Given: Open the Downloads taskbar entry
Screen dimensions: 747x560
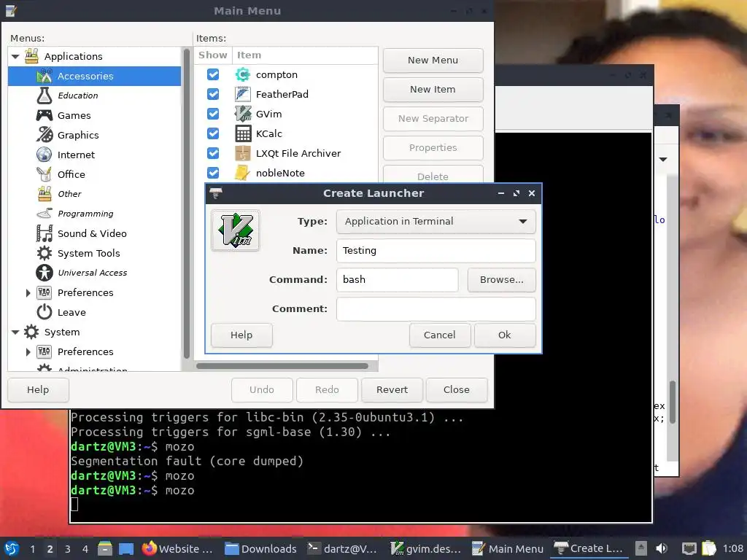Looking at the screenshot, I should 260,549.
